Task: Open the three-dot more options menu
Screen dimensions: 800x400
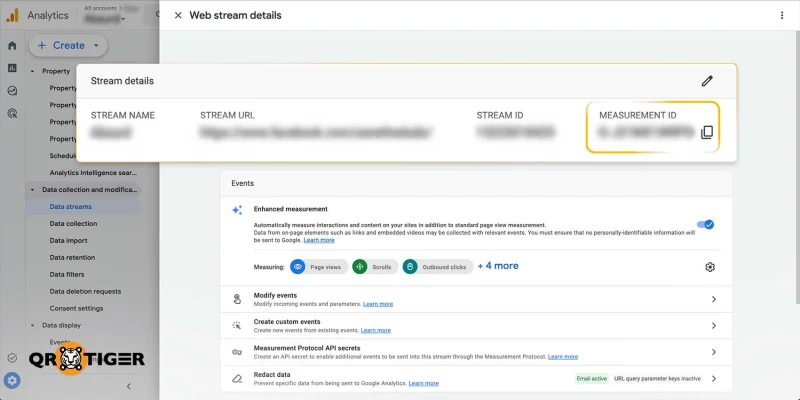Action: coord(782,15)
